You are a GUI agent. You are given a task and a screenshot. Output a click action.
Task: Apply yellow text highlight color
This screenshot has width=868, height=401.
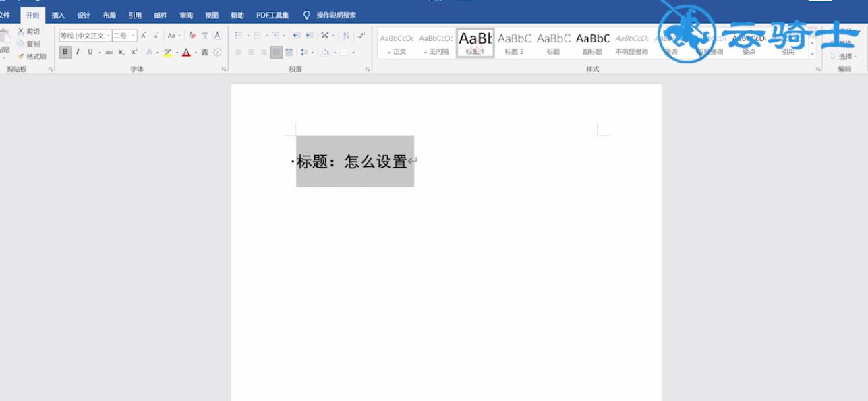point(167,52)
